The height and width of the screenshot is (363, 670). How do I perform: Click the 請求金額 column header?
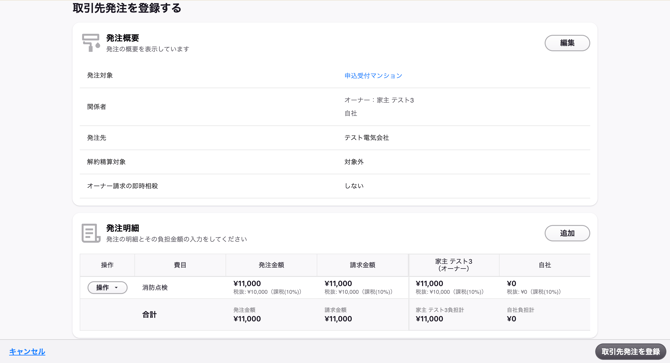coord(362,265)
